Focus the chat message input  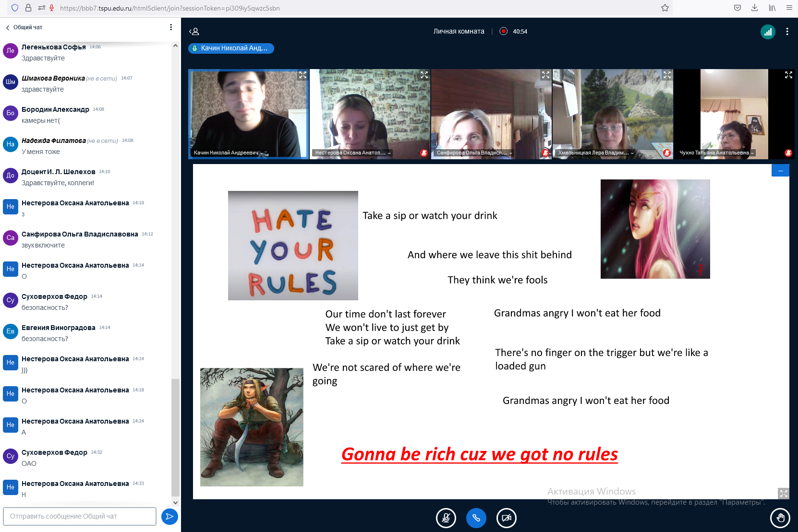(x=80, y=516)
